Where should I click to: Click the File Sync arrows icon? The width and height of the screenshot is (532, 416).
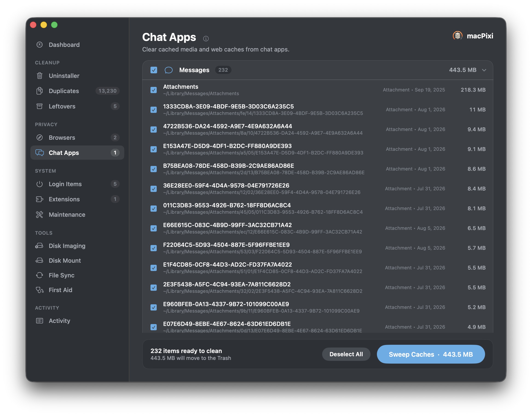pyautogui.click(x=40, y=275)
